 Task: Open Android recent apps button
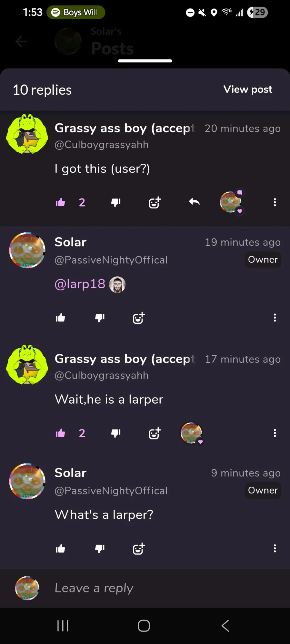[x=63, y=626]
